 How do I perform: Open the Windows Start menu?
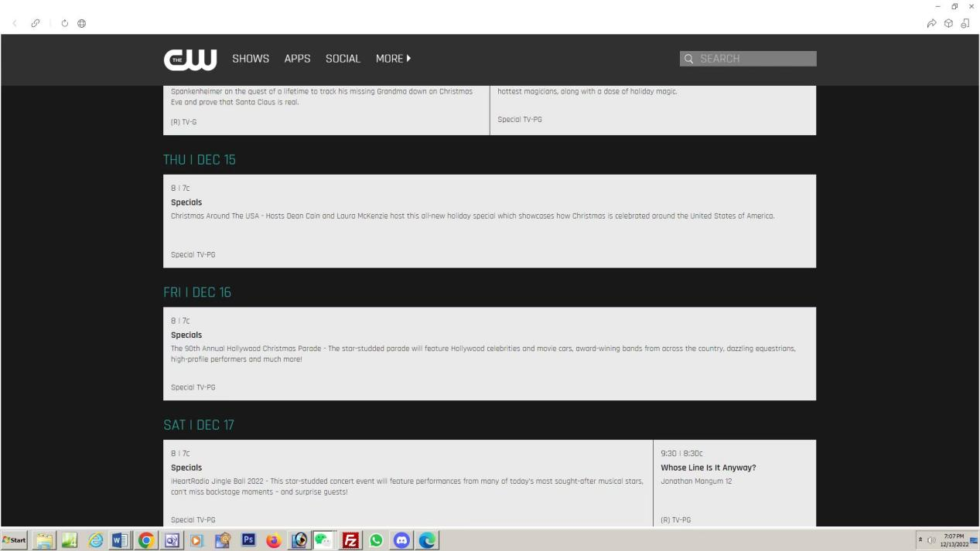(x=15, y=539)
